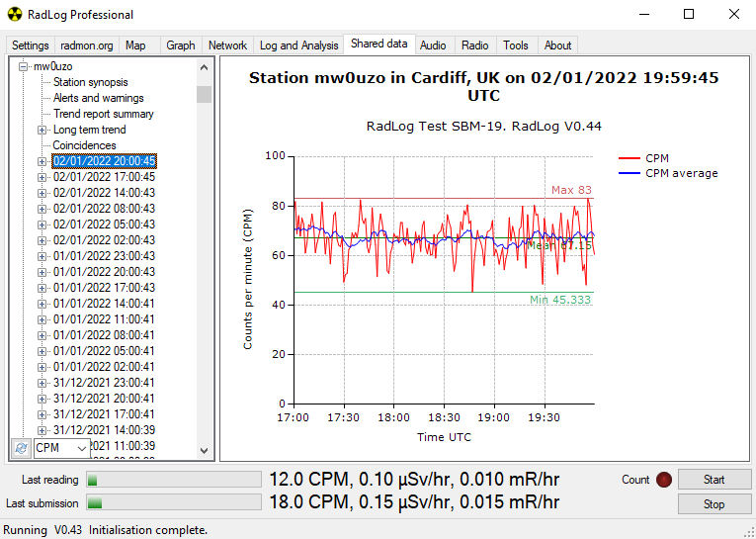The height and width of the screenshot is (539, 756).
Task: Click the Time UTC axis label
Action: 444,438
